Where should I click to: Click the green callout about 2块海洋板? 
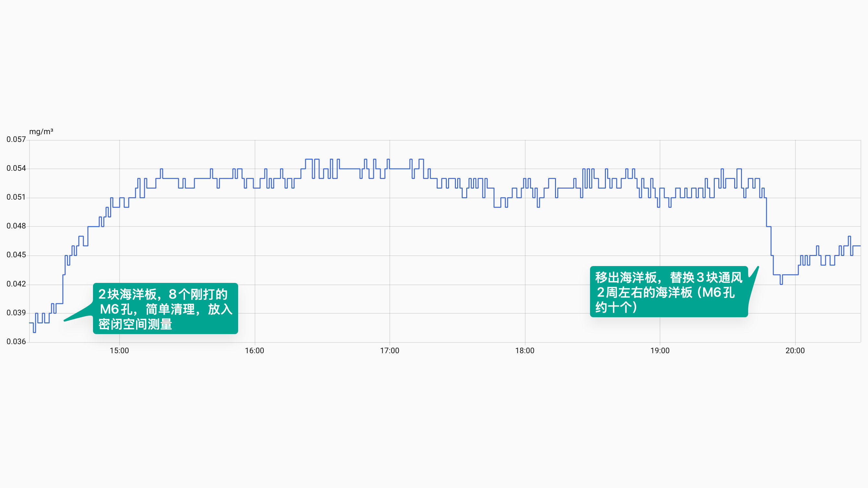click(165, 308)
